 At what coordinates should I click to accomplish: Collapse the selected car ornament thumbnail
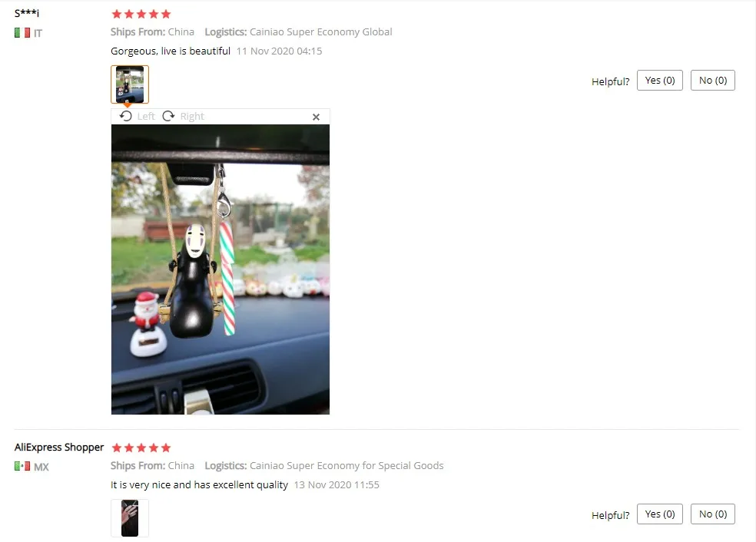click(x=130, y=84)
